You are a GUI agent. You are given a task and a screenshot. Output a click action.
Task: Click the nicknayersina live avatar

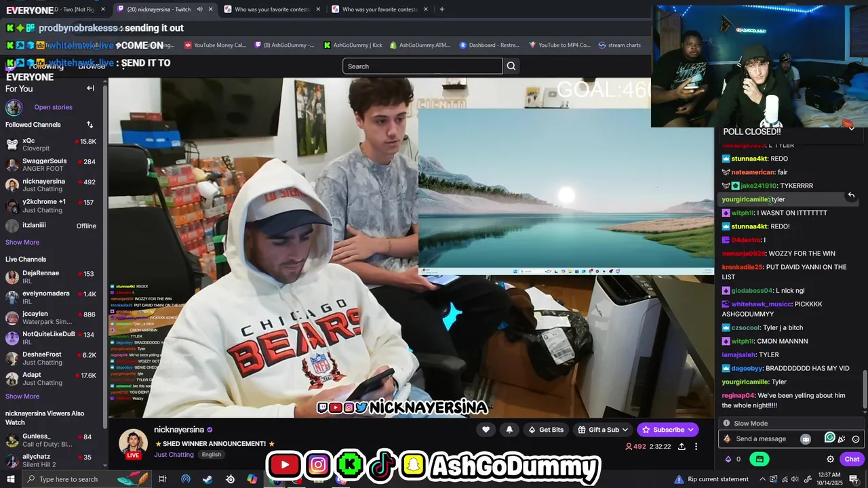click(x=133, y=444)
